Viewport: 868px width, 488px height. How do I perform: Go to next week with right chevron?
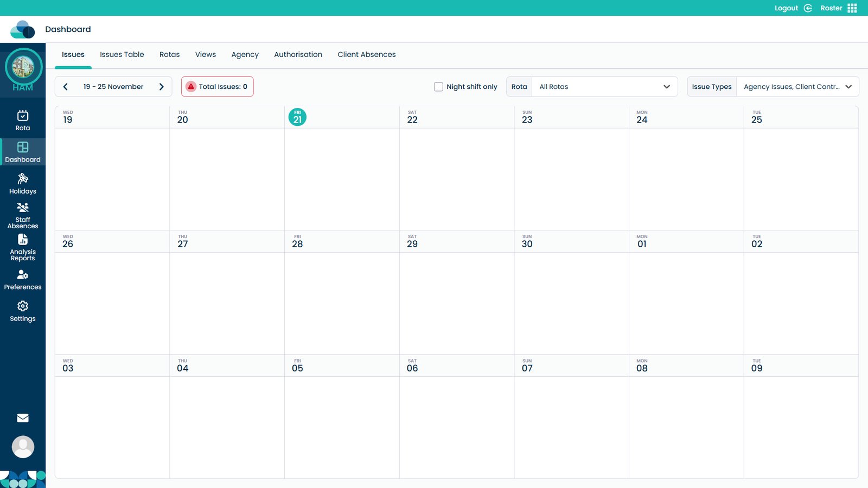pos(161,87)
